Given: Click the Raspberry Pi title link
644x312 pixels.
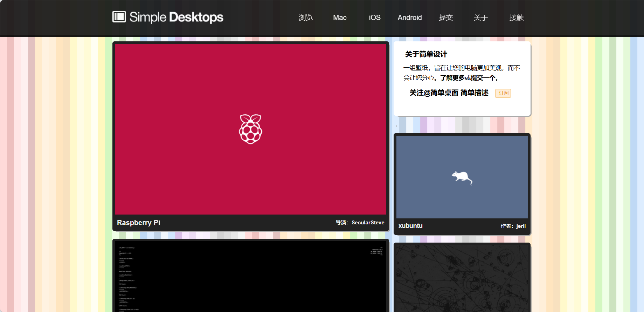Looking at the screenshot, I should [x=138, y=223].
